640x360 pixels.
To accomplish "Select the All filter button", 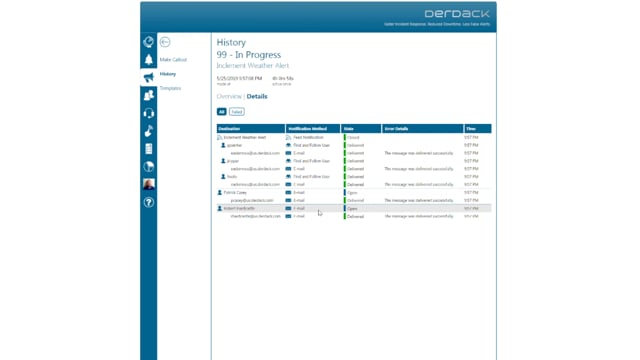I will coord(222,112).
